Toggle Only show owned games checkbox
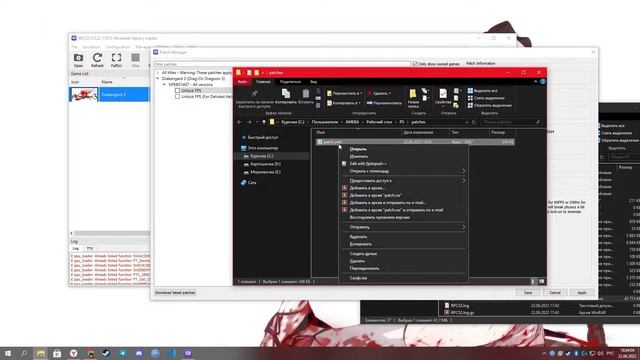Screen dimensions: 640x360 (415, 64)
